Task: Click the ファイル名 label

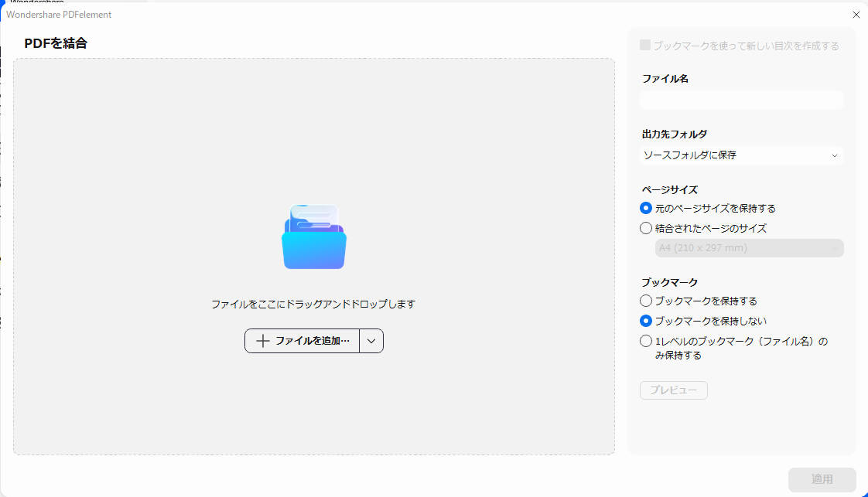Action: coord(665,79)
